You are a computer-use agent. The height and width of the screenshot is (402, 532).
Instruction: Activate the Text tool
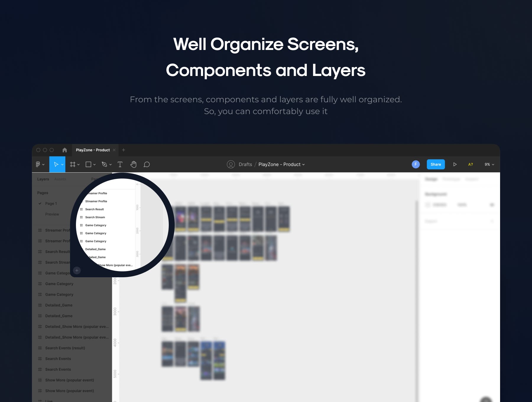click(x=120, y=164)
